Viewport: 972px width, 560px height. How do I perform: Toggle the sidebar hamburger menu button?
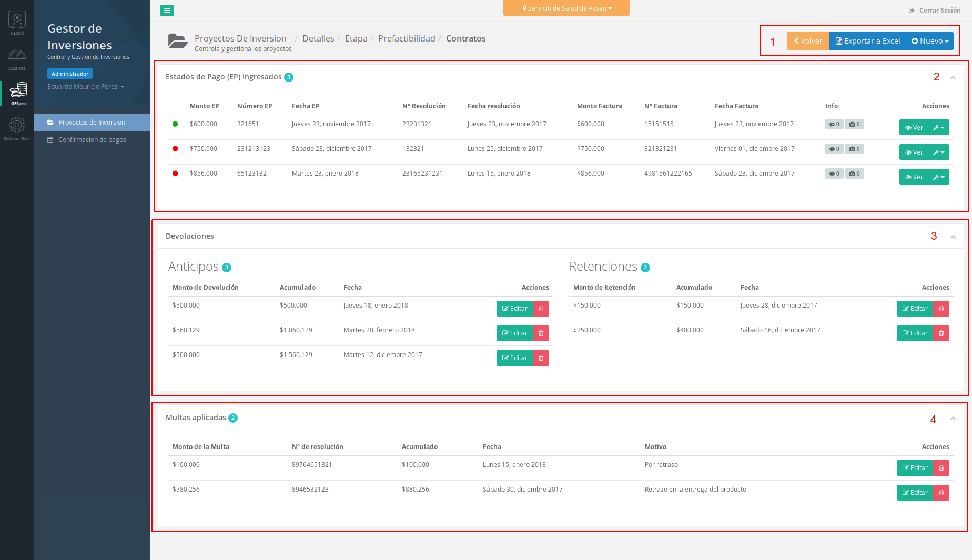pos(167,11)
